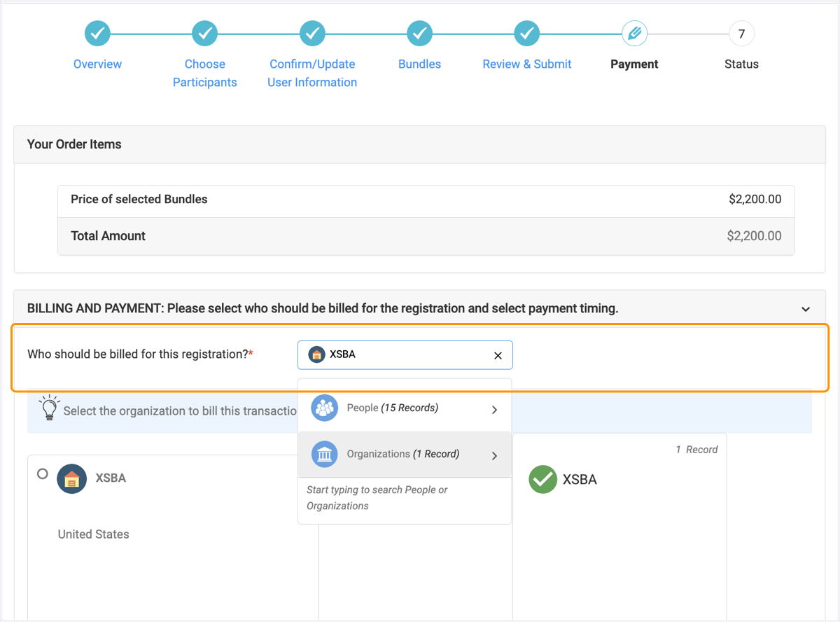This screenshot has width=840, height=622.
Task: Click the Total Amount label
Action: pos(108,236)
